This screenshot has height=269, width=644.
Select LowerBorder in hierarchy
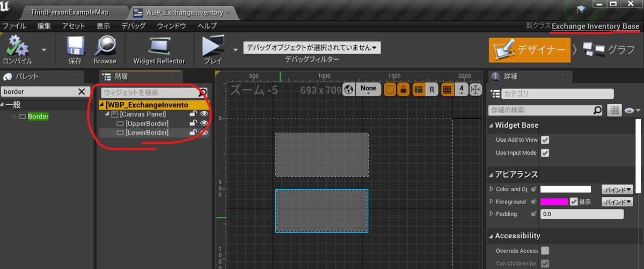[147, 133]
